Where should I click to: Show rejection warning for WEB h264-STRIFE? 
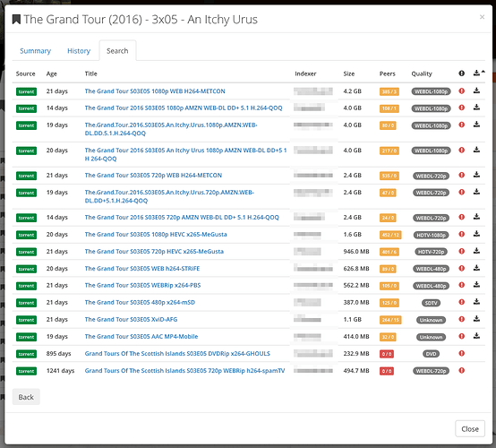(x=461, y=269)
